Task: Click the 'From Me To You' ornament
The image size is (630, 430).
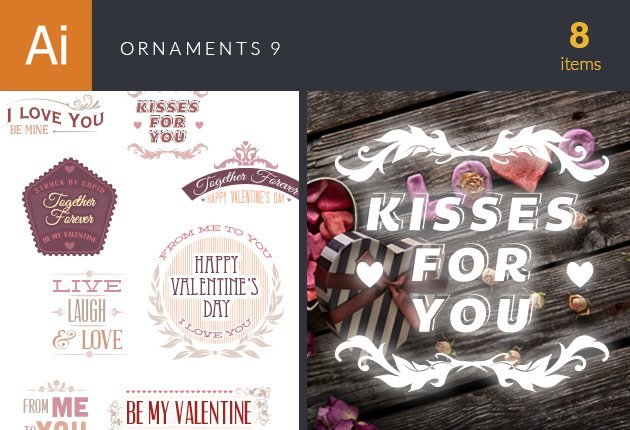Action: click(55, 405)
